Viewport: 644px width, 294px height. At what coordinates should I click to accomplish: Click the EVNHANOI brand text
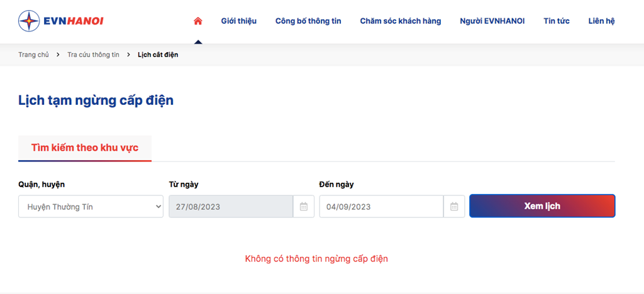(73, 21)
